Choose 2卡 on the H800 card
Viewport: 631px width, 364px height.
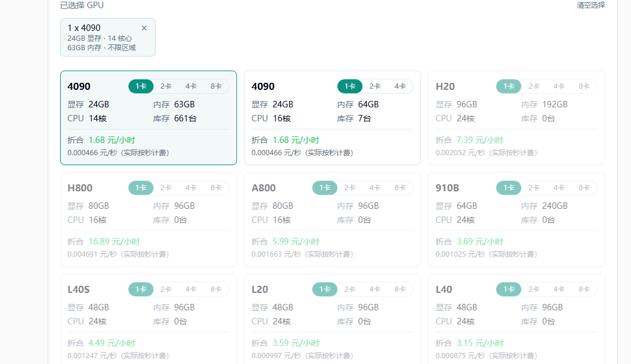[x=166, y=188]
